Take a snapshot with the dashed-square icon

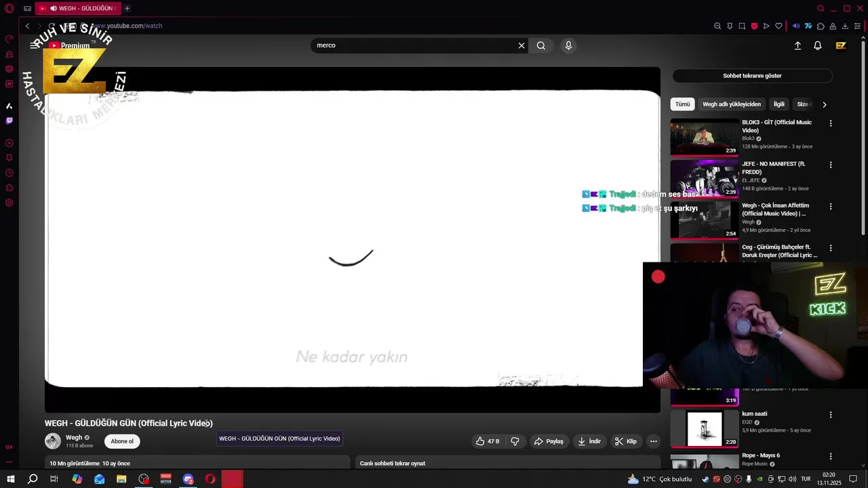click(x=742, y=26)
